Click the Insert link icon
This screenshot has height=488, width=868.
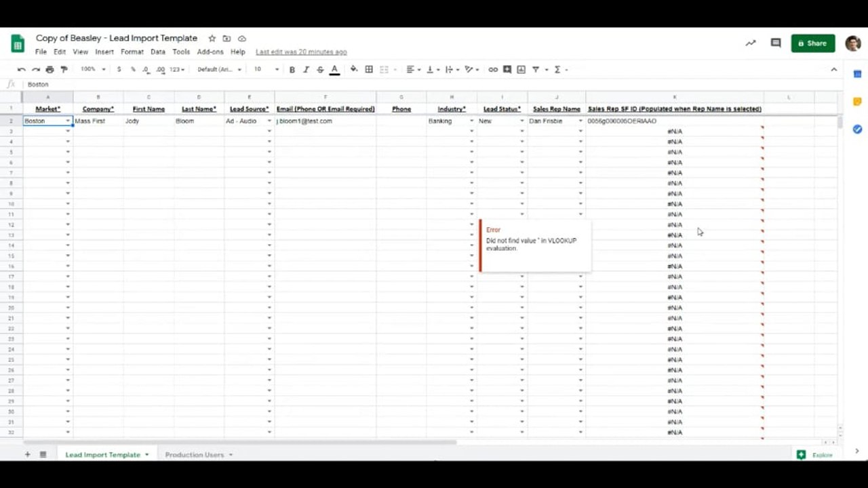493,69
